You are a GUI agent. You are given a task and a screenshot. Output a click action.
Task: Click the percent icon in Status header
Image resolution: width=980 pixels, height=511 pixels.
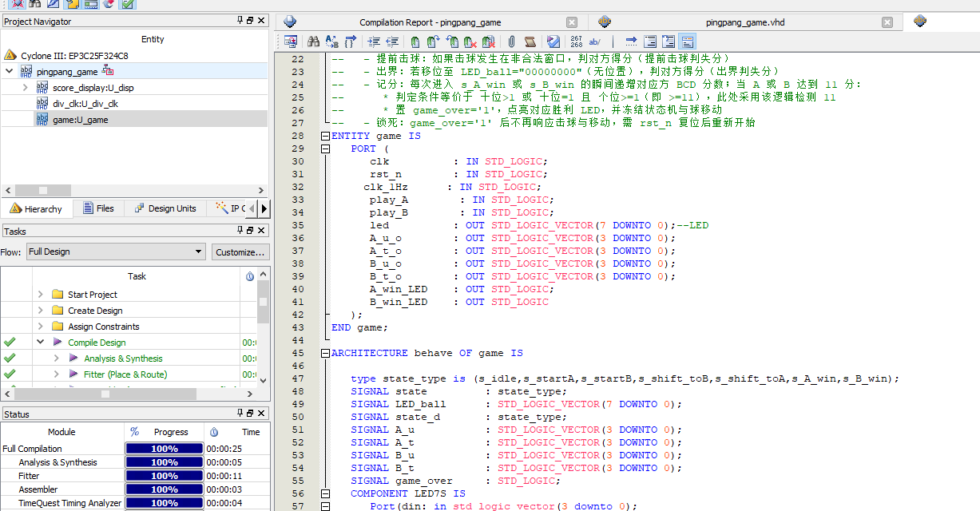135,432
